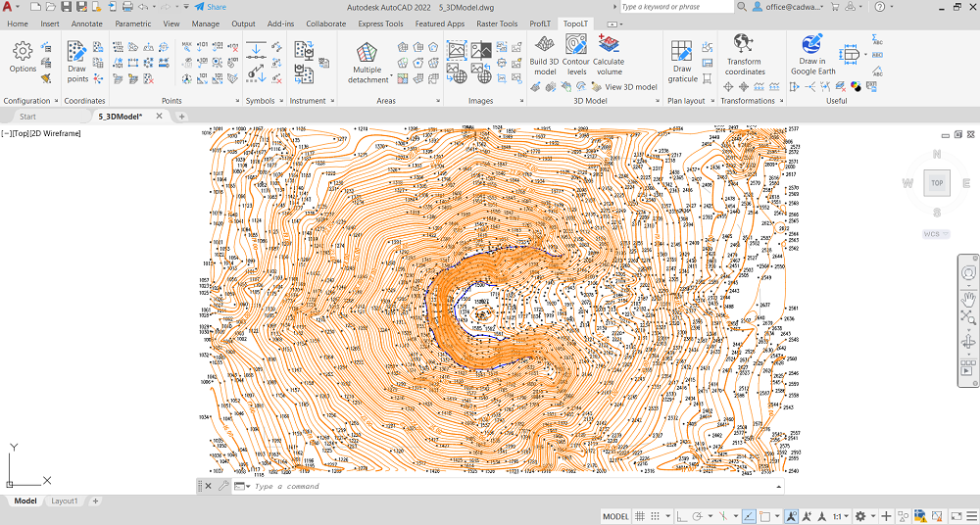Toggle 2D Object snap in status bar
Screen dimensions: 980x525
(765, 516)
